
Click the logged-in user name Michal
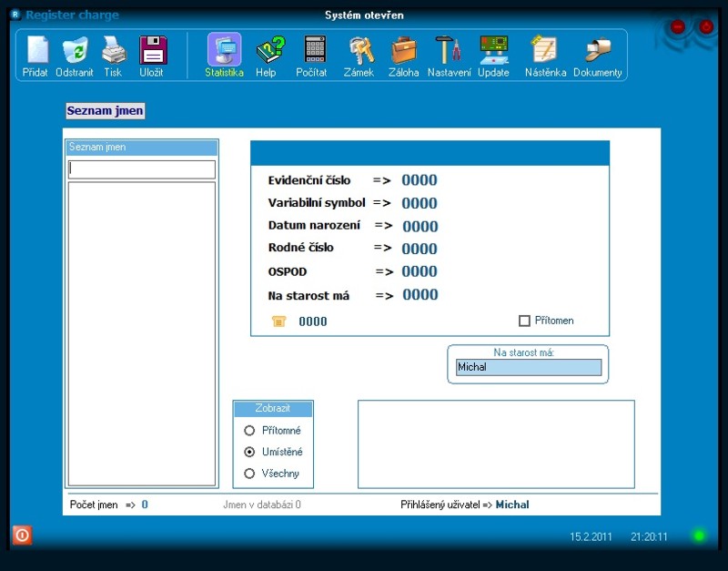tap(512, 505)
